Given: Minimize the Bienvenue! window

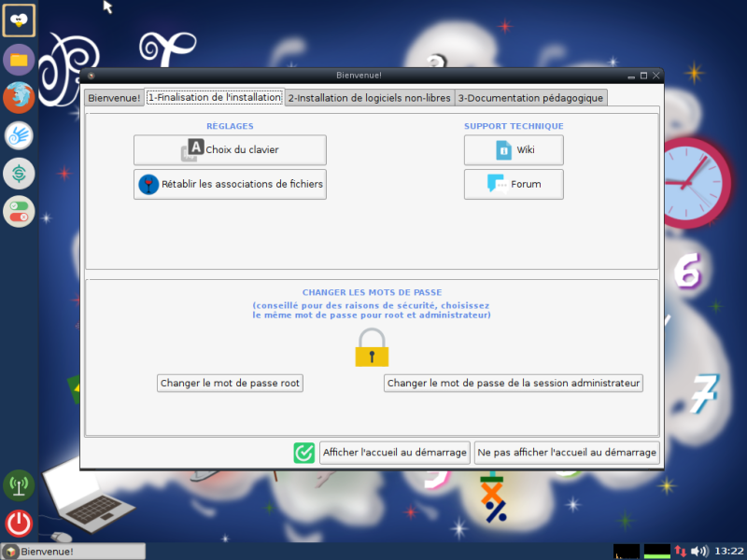Looking at the screenshot, I should pos(631,76).
